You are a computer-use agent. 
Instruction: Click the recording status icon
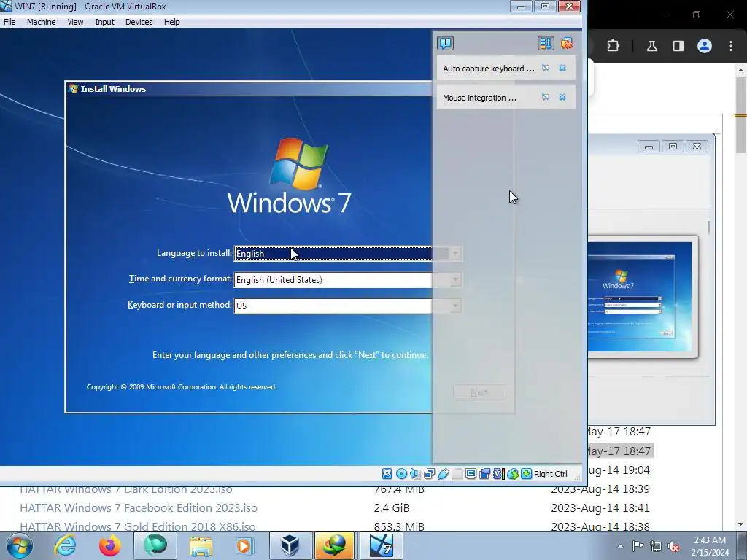484,474
